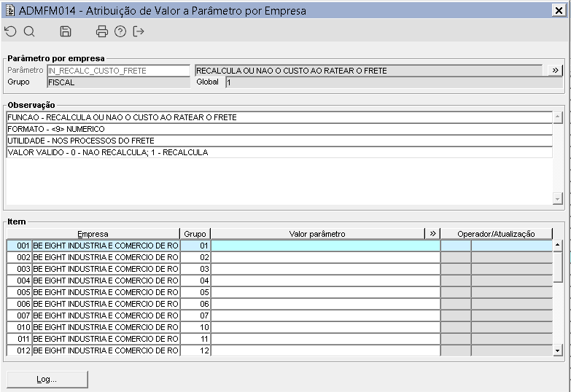The image size is (571, 392).
Task: Click observation line VALOR VALIDO - 0 - NAO RECALCULA
Action: coord(279,152)
